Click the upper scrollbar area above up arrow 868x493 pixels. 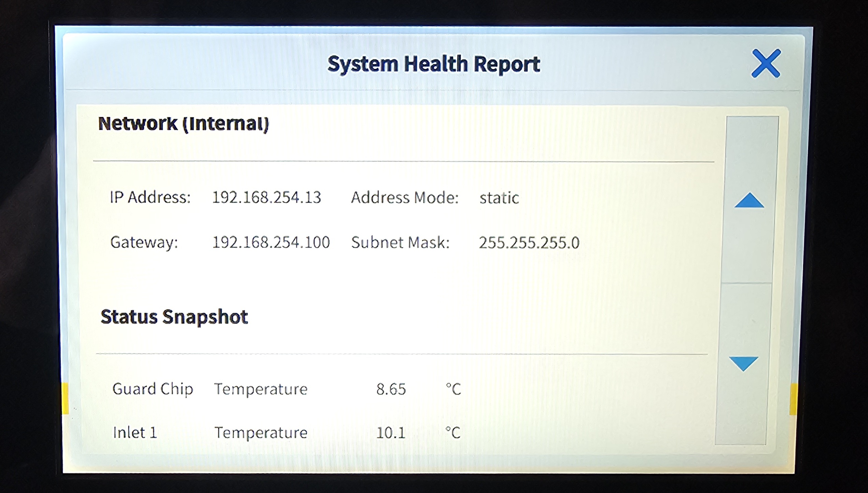[752, 152]
